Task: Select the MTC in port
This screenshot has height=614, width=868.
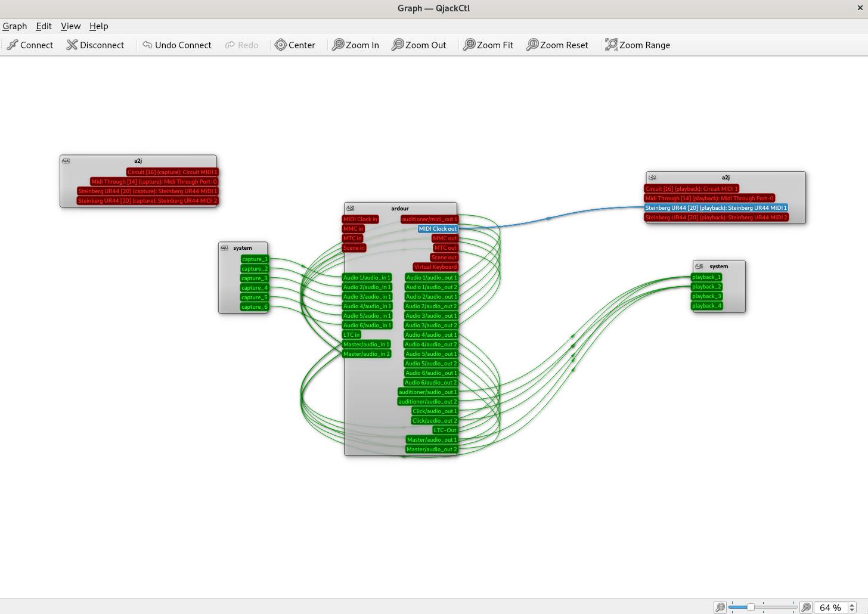Action: pos(352,238)
